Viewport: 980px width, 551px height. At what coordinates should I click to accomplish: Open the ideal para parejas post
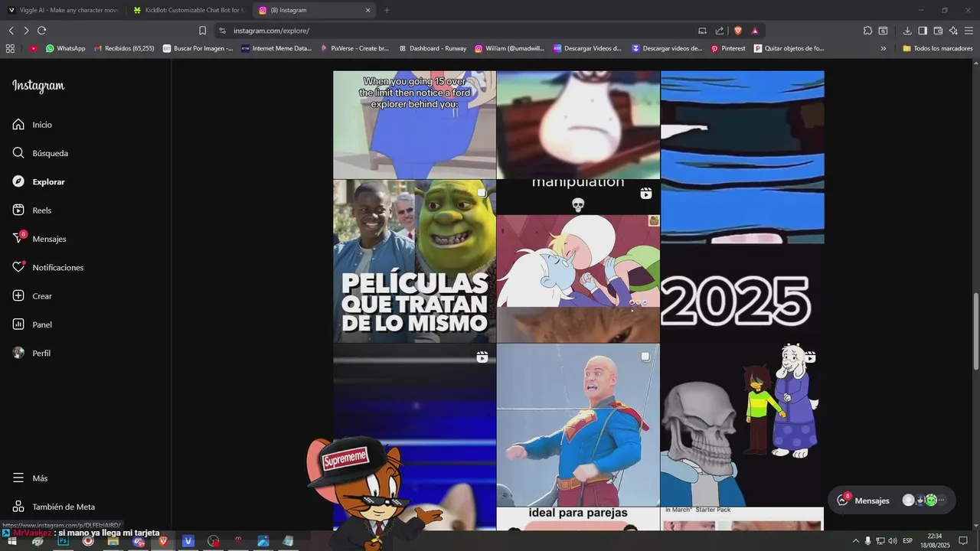click(578, 519)
